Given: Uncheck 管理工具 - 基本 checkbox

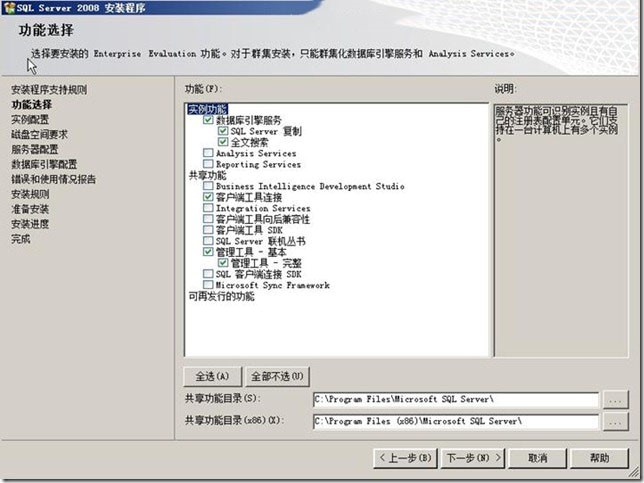Looking at the screenshot, I should pyautogui.click(x=208, y=252).
